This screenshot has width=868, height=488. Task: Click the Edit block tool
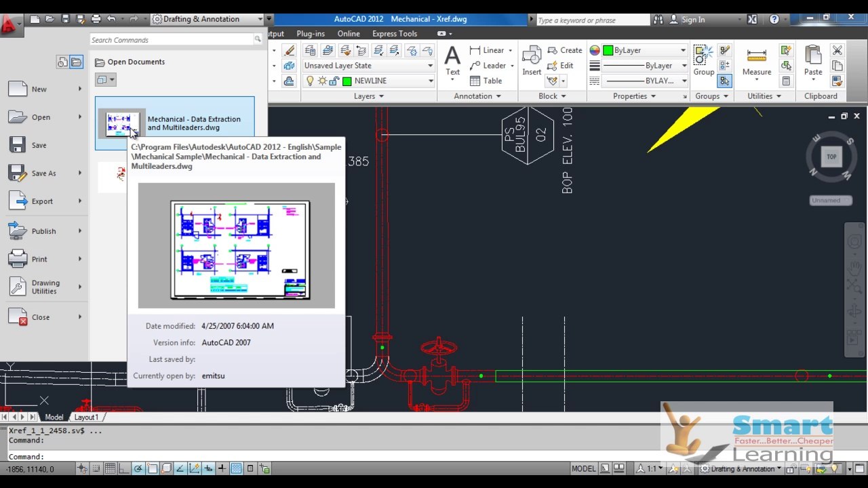pos(561,66)
